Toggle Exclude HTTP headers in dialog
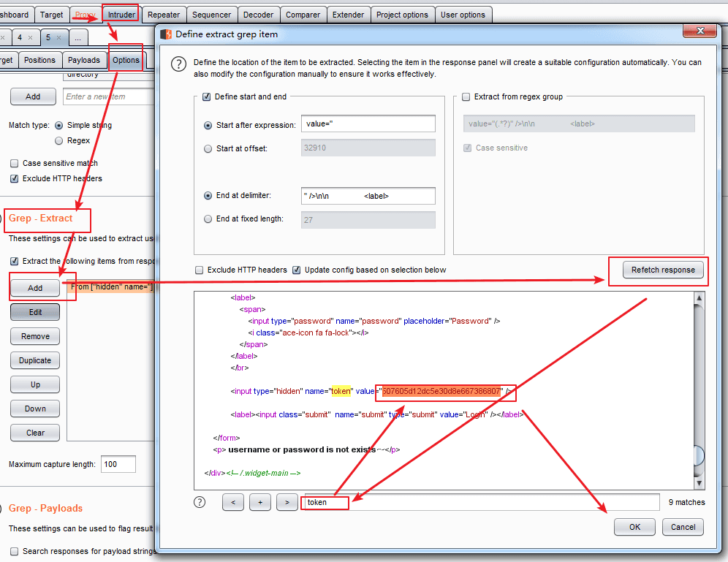This screenshot has height=562, width=728. pos(200,270)
